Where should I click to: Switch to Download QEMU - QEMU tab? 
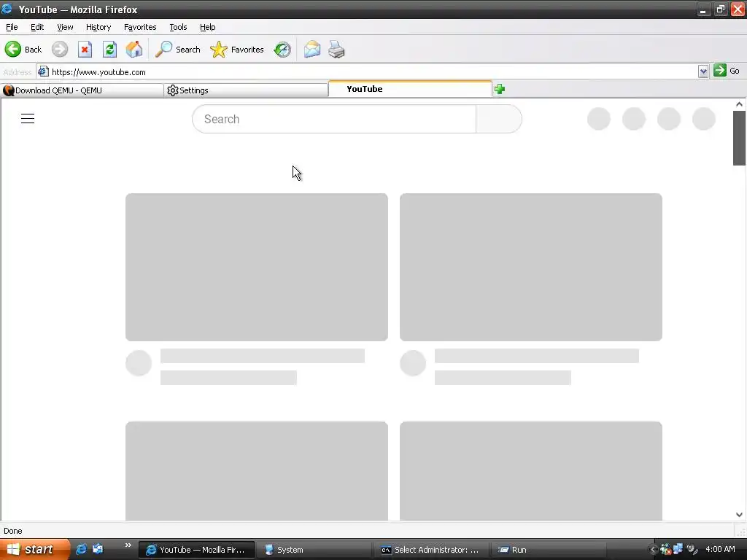pos(82,90)
